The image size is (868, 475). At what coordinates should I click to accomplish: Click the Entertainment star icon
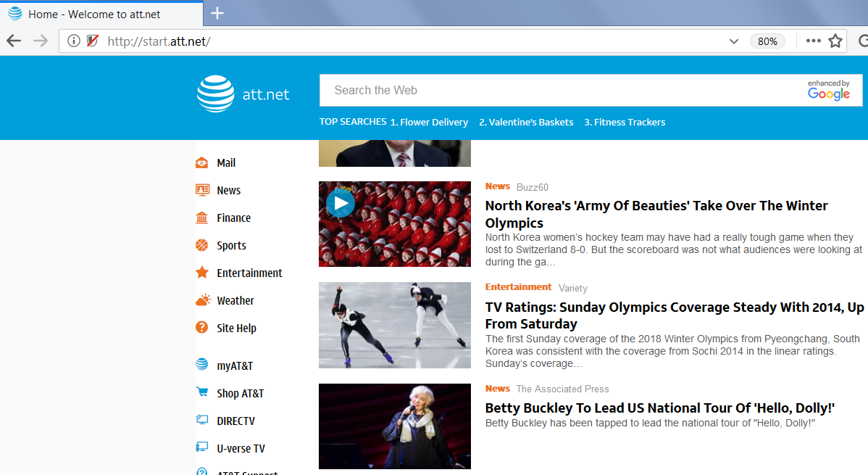(x=202, y=272)
